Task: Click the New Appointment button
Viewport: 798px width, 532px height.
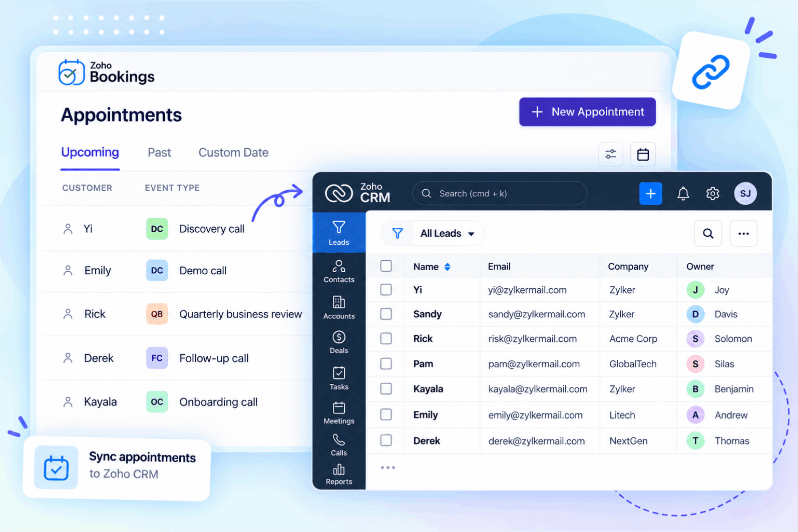Action: 588,112
